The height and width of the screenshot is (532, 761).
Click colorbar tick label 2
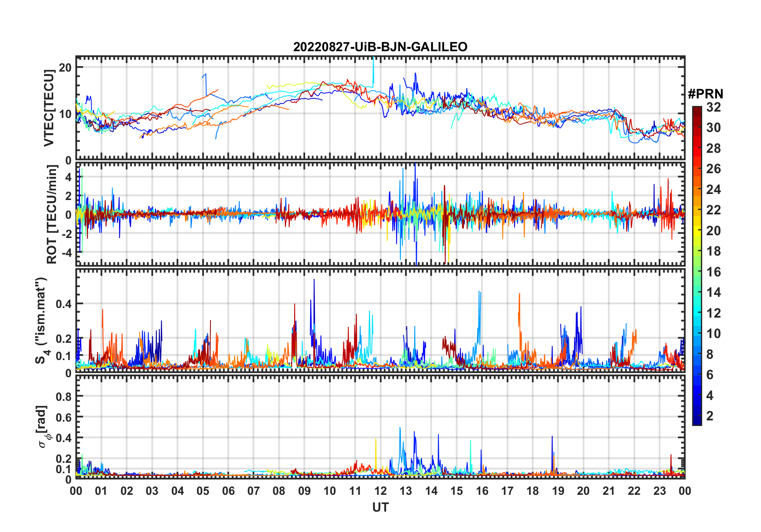tap(710, 416)
